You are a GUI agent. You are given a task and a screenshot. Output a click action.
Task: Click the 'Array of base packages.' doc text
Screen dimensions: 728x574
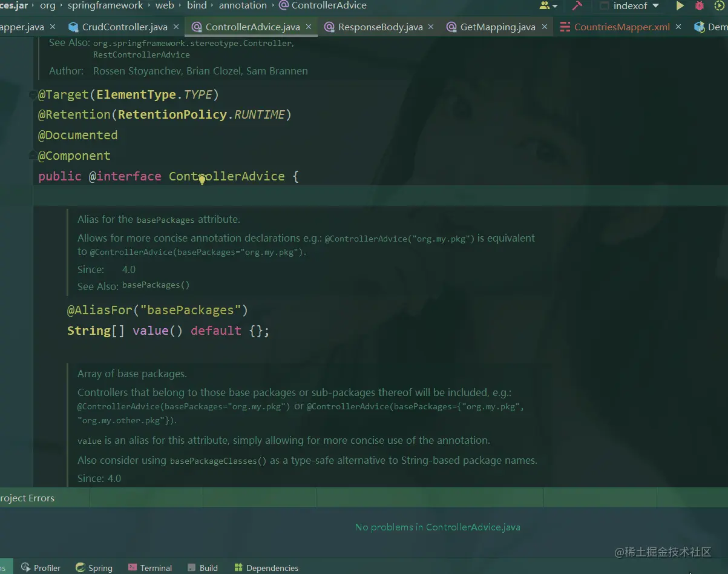[x=132, y=374]
